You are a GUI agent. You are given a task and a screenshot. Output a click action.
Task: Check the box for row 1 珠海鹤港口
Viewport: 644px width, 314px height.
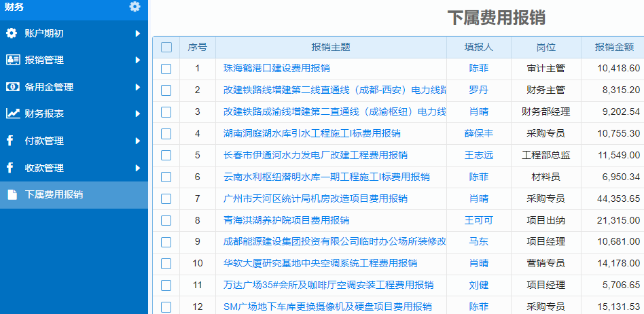(166, 68)
